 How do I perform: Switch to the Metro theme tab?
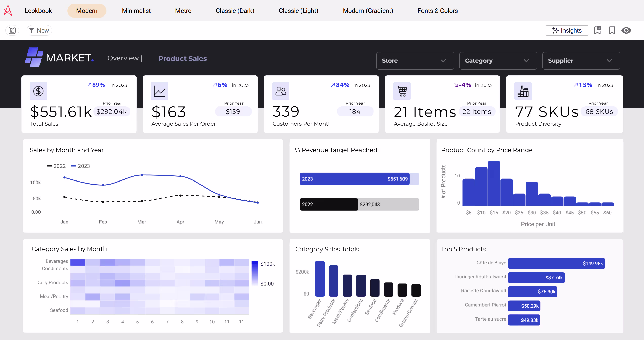pos(183,11)
